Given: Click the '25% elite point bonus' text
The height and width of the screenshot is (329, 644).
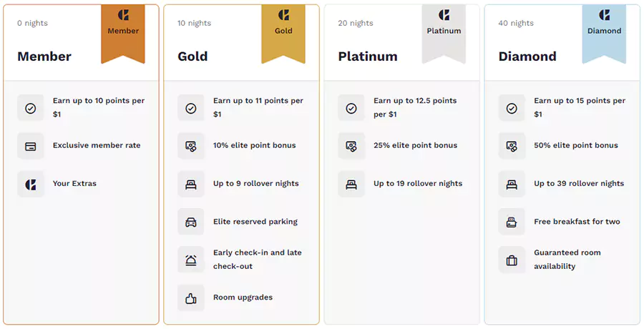Looking at the screenshot, I should click(415, 145).
